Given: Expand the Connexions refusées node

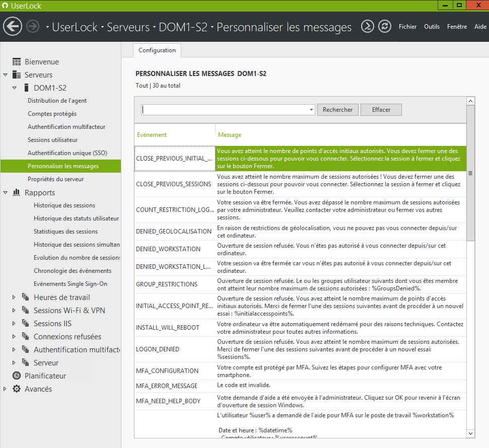Looking at the screenshot, I should point(14,337).
